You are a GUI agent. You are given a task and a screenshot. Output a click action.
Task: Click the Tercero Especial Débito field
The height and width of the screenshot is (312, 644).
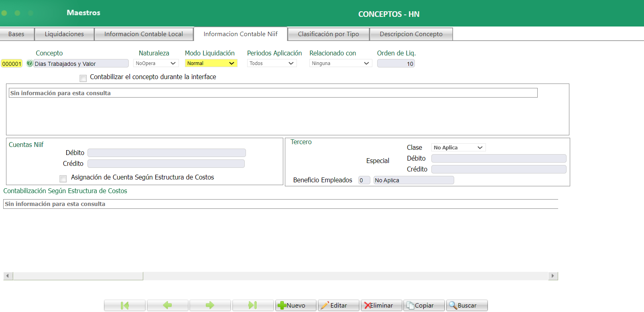[x=499, y=159]
